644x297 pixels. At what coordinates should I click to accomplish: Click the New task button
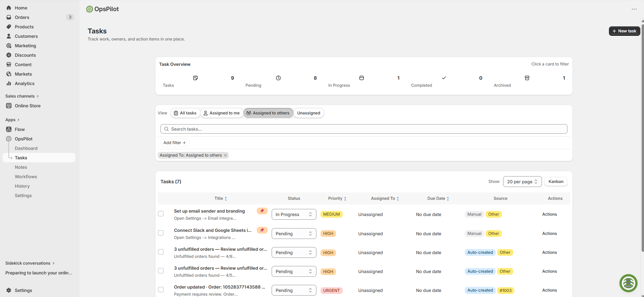tap(624, 31)
